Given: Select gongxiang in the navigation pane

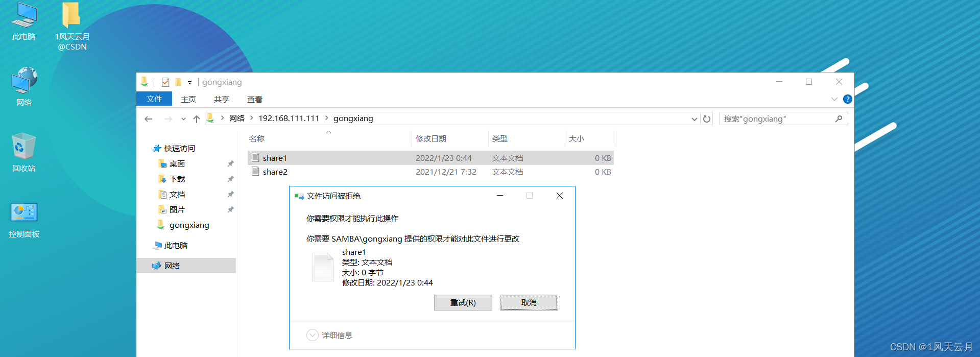Looking at the screenshot, I should 184,225.
